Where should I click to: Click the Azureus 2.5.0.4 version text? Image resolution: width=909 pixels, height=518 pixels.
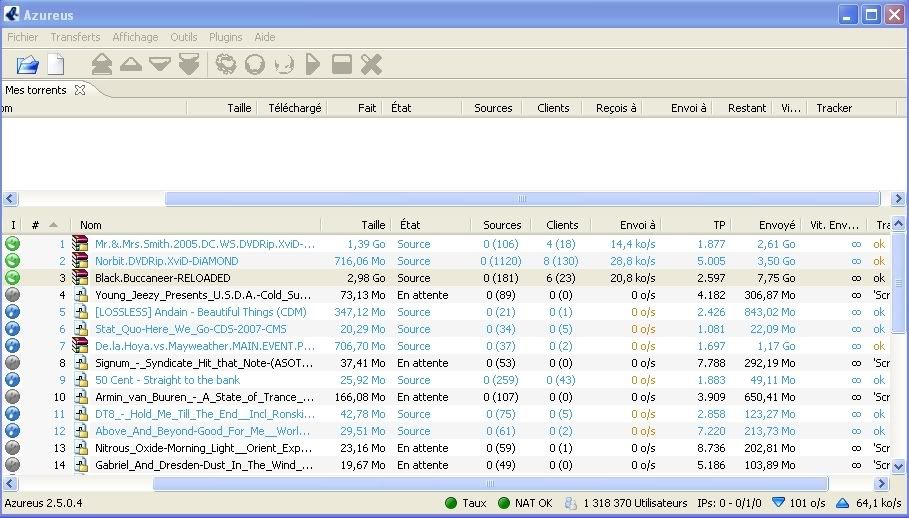43,503
